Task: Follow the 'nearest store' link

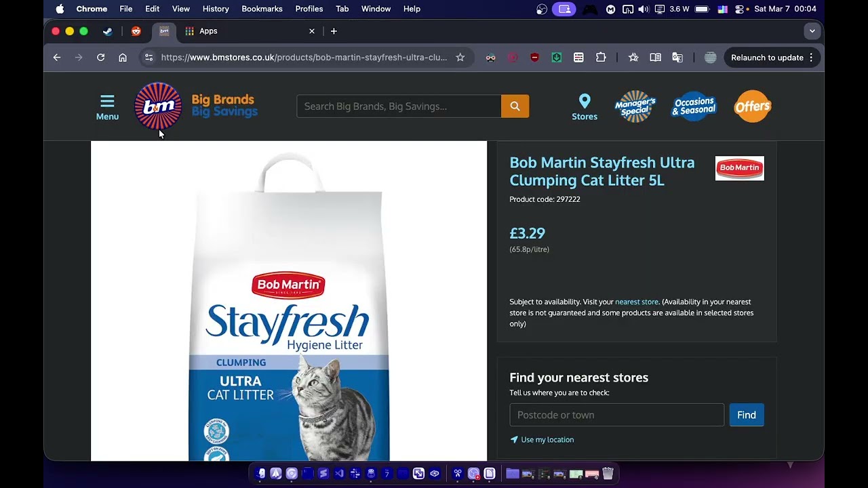Action: coord(637,302)
